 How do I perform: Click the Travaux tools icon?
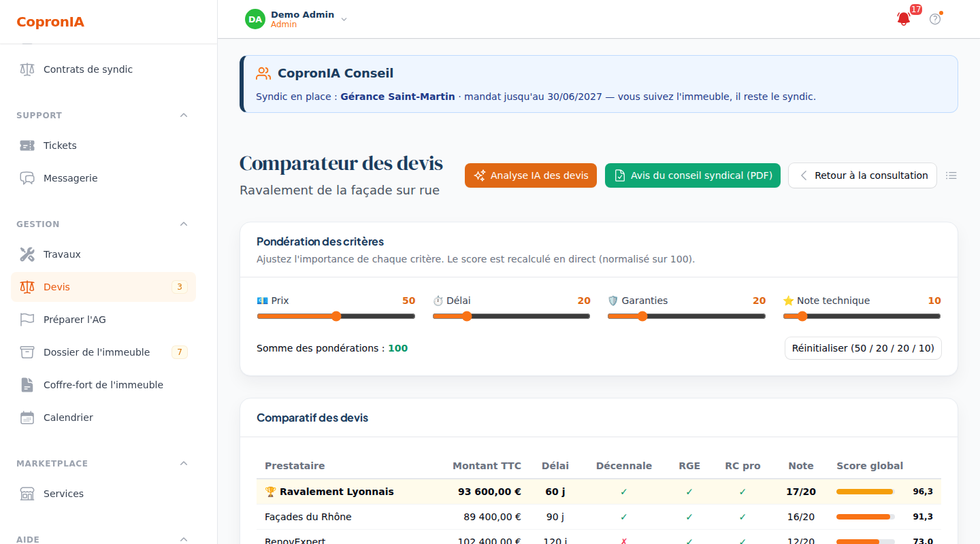point(27,254)
